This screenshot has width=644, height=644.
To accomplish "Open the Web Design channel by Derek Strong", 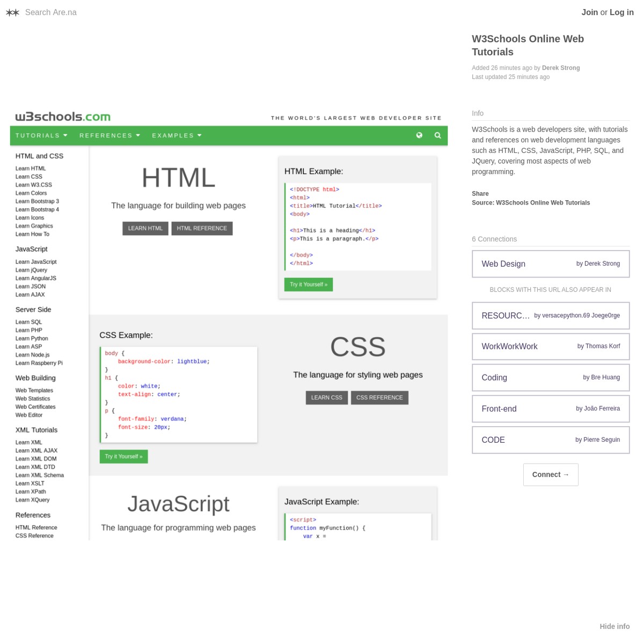I will pyautogui.click(x=550, y=264).
